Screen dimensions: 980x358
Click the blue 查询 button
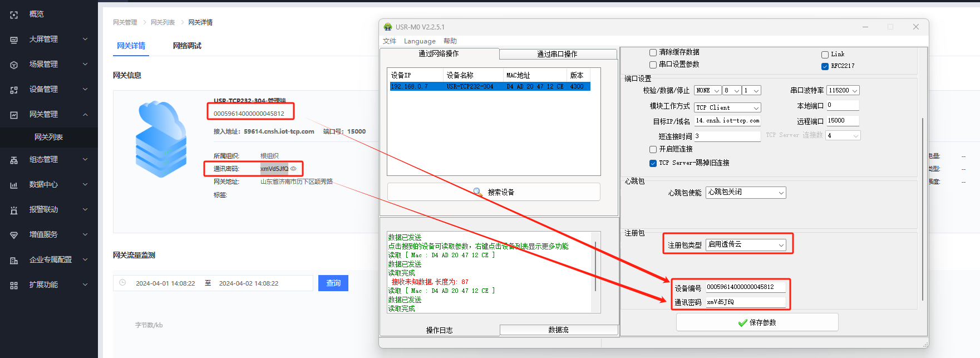(x=333, y=283)
